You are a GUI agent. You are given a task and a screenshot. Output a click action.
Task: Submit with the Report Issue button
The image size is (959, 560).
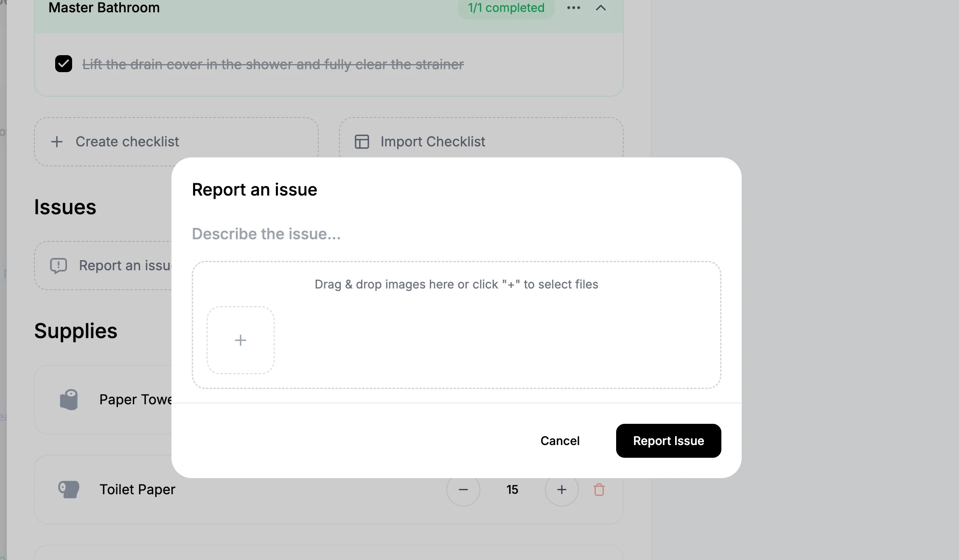click(668, 441)
